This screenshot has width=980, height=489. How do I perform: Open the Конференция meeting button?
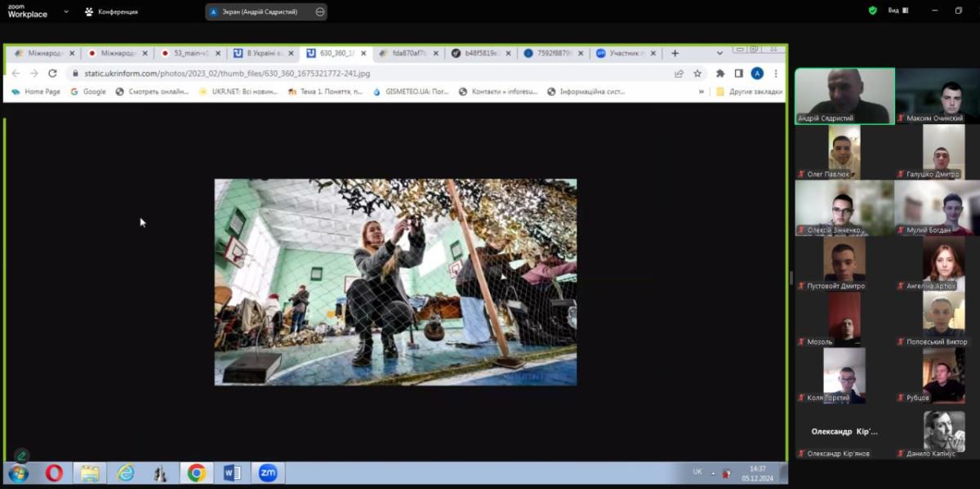111,11
